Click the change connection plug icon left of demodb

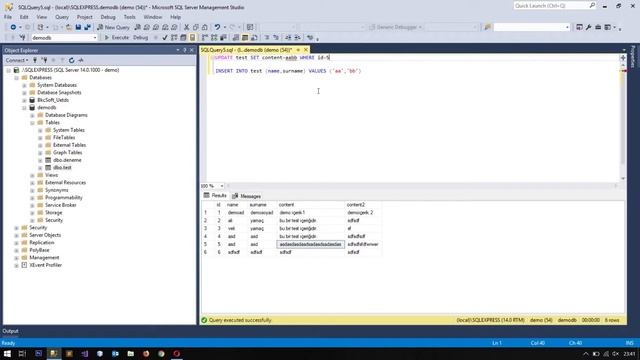coord(22,38)
